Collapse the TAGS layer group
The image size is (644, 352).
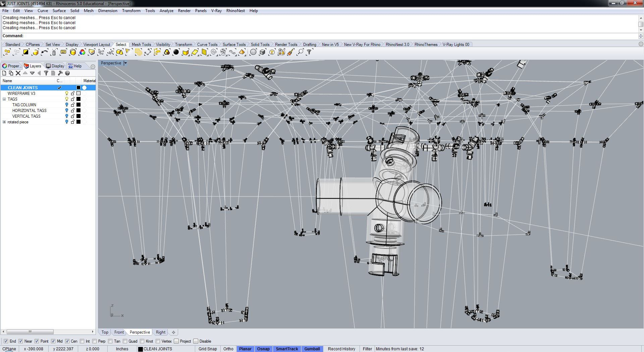click(4, 99)
